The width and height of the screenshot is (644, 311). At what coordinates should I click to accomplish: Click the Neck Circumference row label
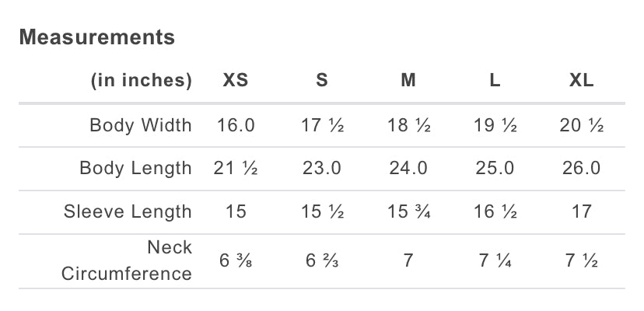pos(127,260)
